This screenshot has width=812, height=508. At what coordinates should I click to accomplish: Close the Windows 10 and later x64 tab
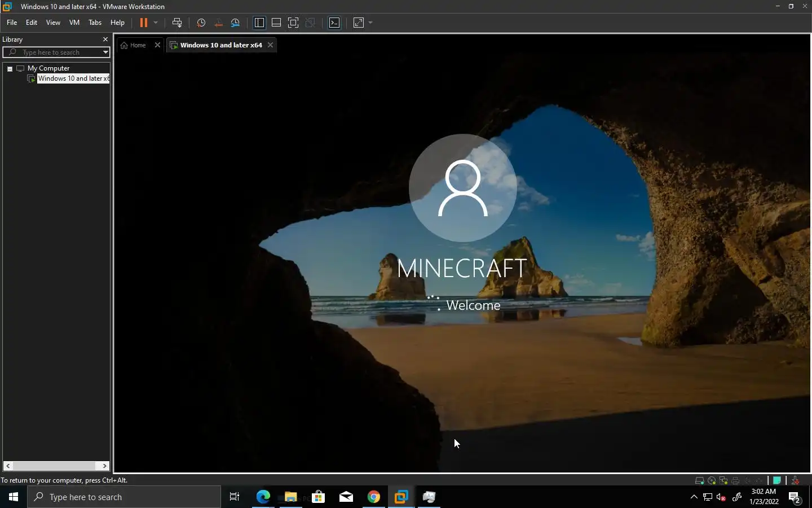[270, 45]
